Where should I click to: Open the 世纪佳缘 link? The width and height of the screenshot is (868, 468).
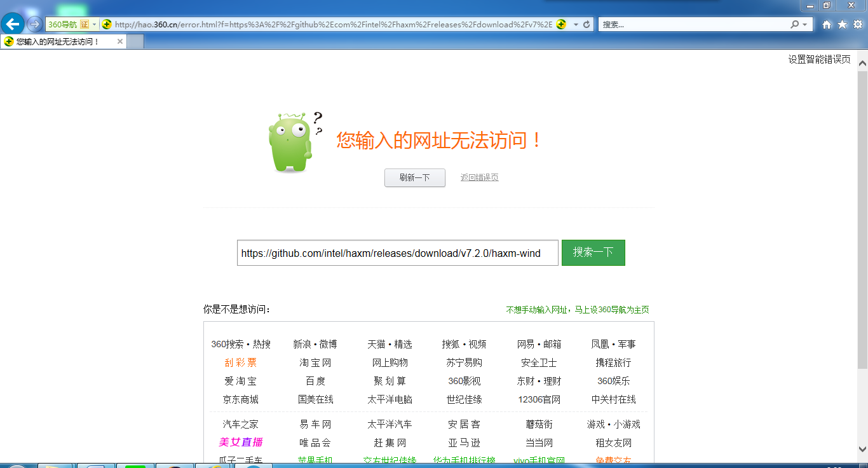(465, 399)
